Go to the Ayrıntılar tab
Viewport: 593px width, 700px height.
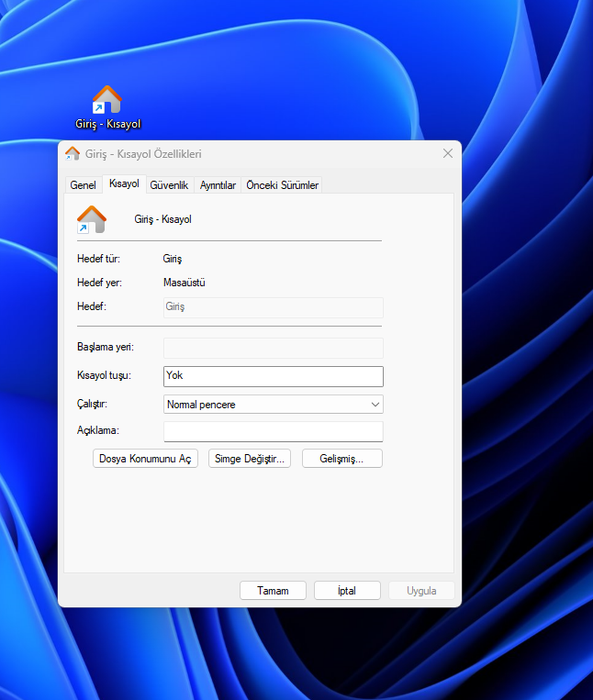[x=218, y=184]
